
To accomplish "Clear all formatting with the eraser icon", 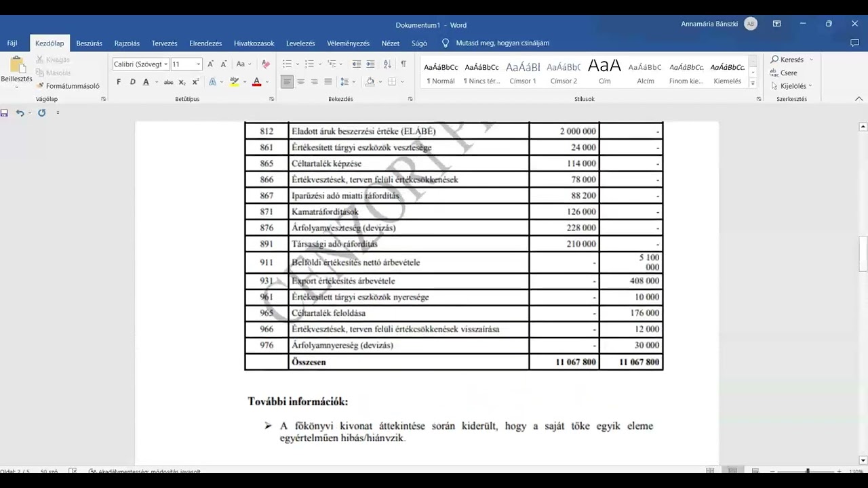I will click(265, 64).
